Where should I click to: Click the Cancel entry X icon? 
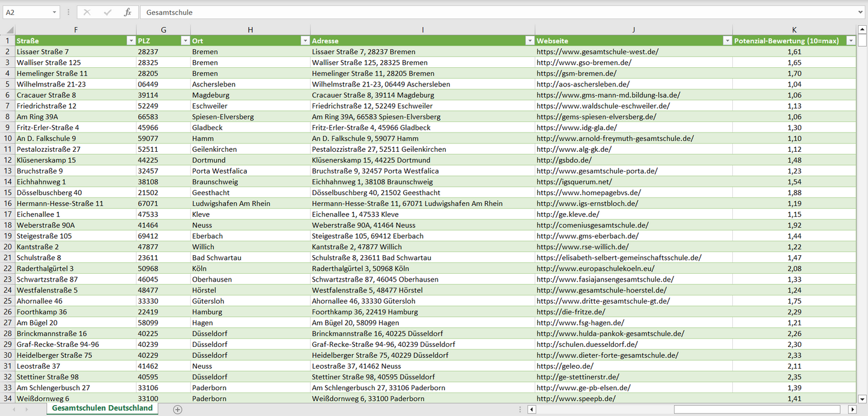(87, 12)
